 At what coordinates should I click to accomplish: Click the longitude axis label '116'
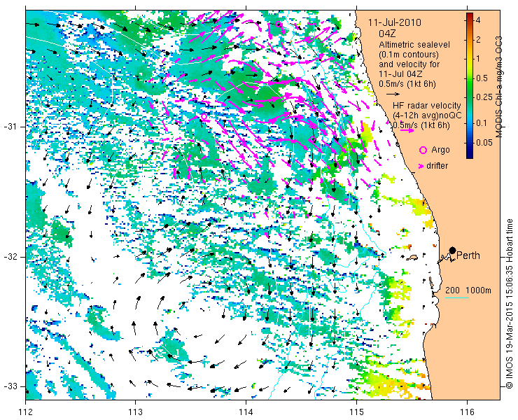pyautogui.click(x=467, y=412)
